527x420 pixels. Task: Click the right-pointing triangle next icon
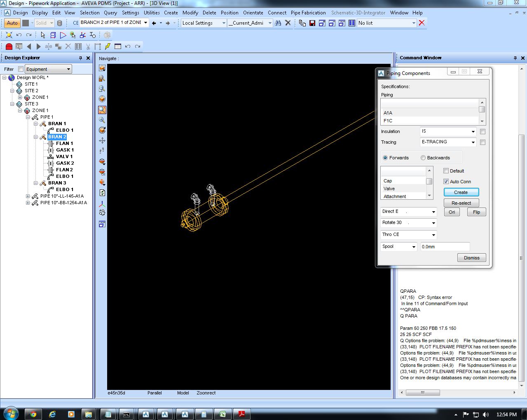coord(39,47)
